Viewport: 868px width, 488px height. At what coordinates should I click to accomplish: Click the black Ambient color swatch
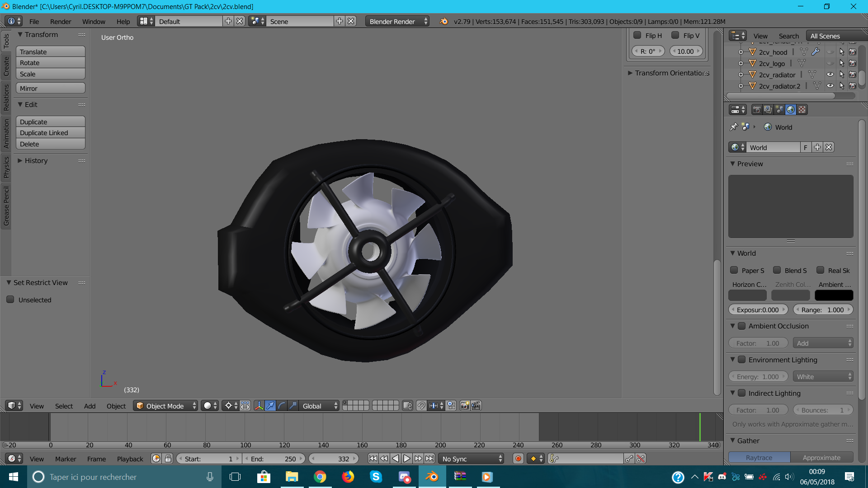point(834,296)
